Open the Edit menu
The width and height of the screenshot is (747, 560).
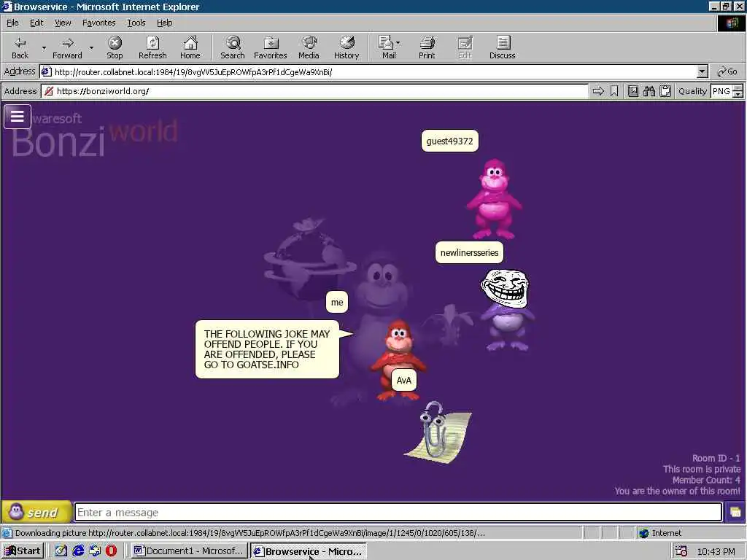point(36,23)
